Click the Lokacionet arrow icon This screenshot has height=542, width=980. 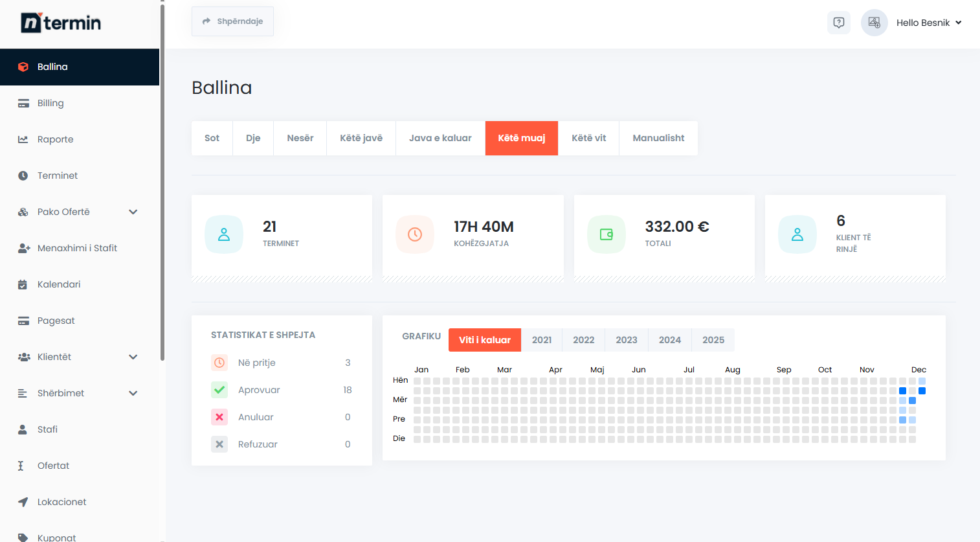(23, 502)
